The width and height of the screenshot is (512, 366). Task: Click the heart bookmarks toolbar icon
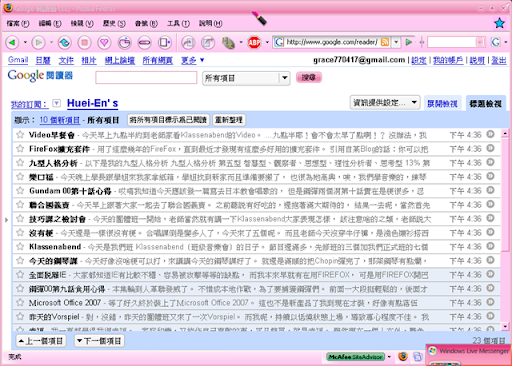[104, 43]
